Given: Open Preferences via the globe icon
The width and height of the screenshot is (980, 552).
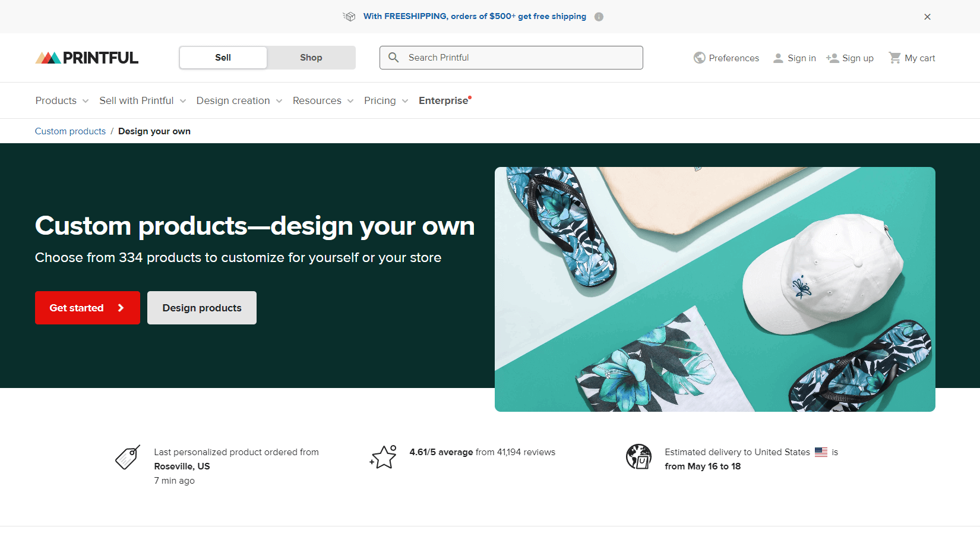Looking at the screenshot, I should coord(700,58).
